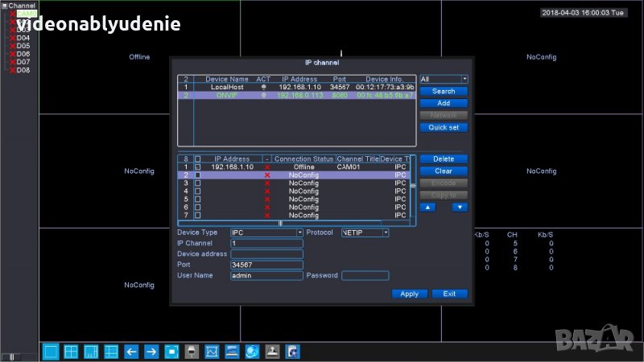Expand the All filter dropdown

click(x=443, y=79)
